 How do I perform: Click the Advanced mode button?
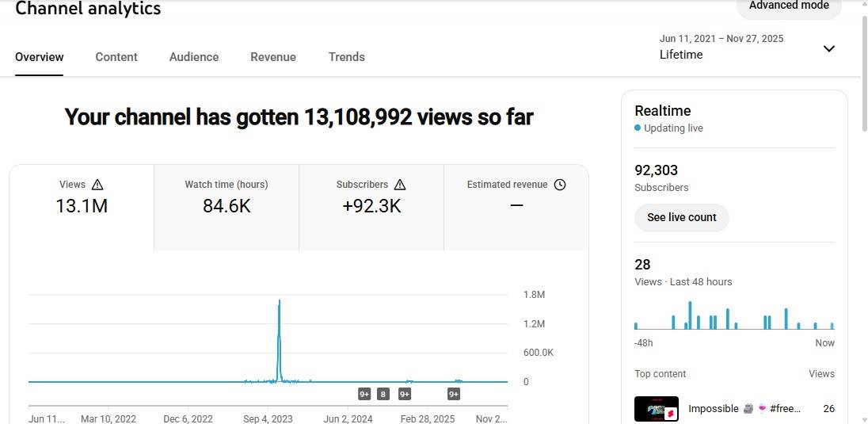coord(788,6)
